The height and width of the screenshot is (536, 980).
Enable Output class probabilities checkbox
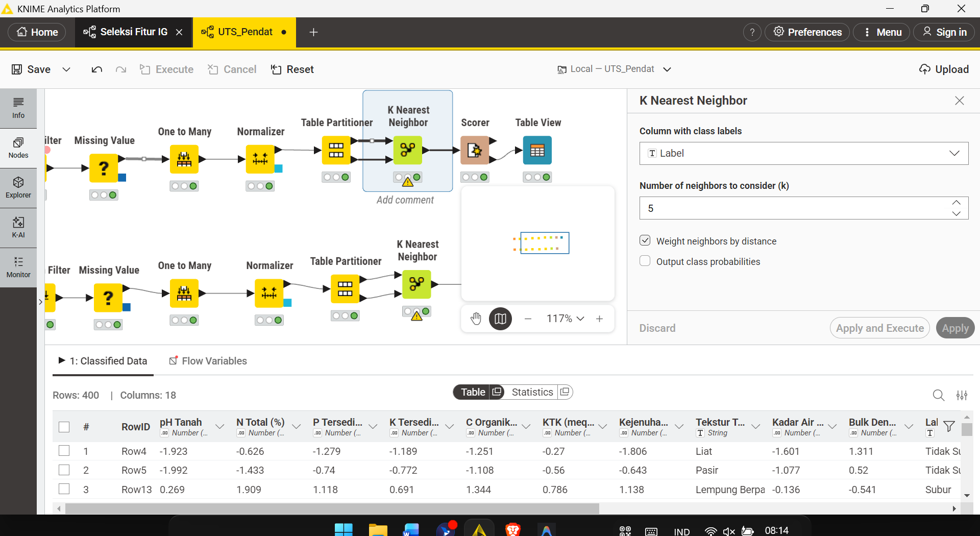pyautogui.click(x=645, y=261)
